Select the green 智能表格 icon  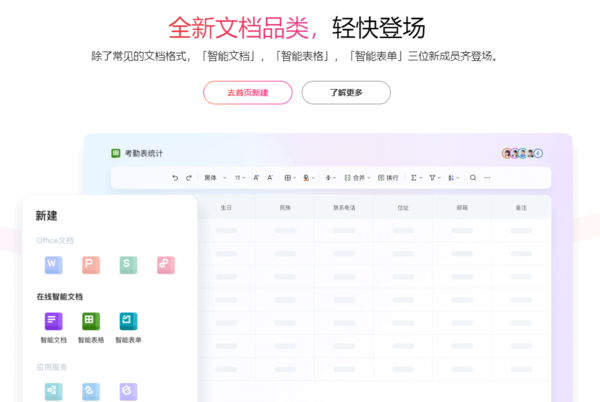(91, 321)
